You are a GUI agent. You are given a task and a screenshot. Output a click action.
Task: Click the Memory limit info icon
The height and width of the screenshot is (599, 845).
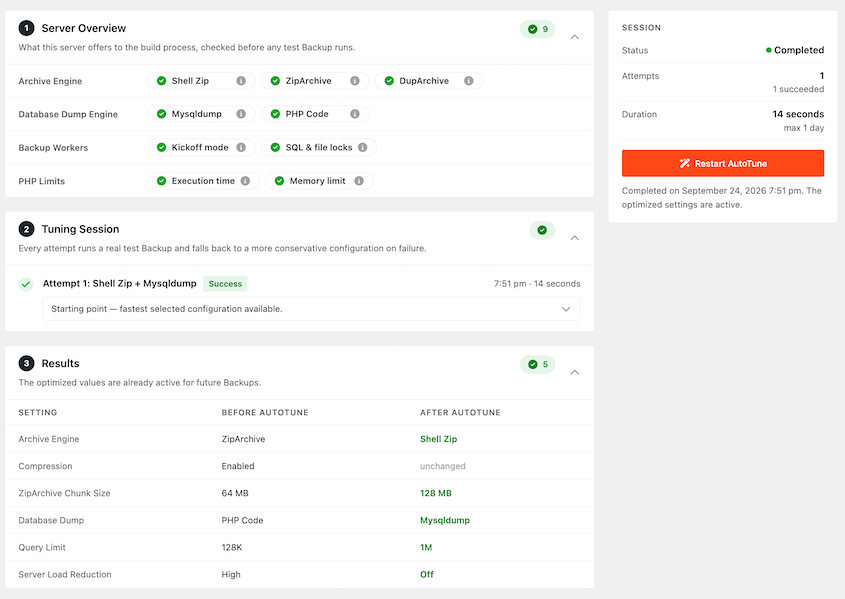[359, 181]
